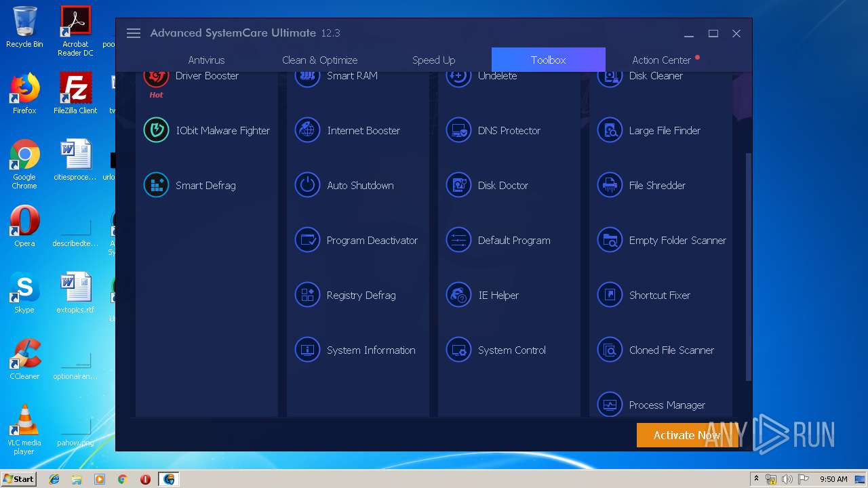Click the toolbox vertical scrollbar
Viewport: 868px width, 488px height.
749,266
